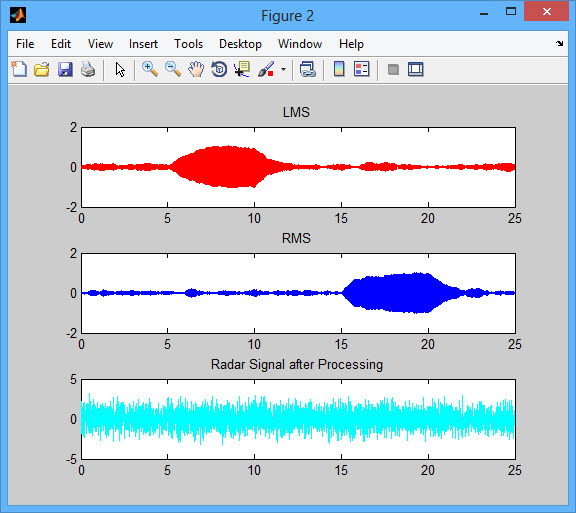Open a file with the folder icon
The height and width of the screenshot is (513, 576).
click(42, 69)
